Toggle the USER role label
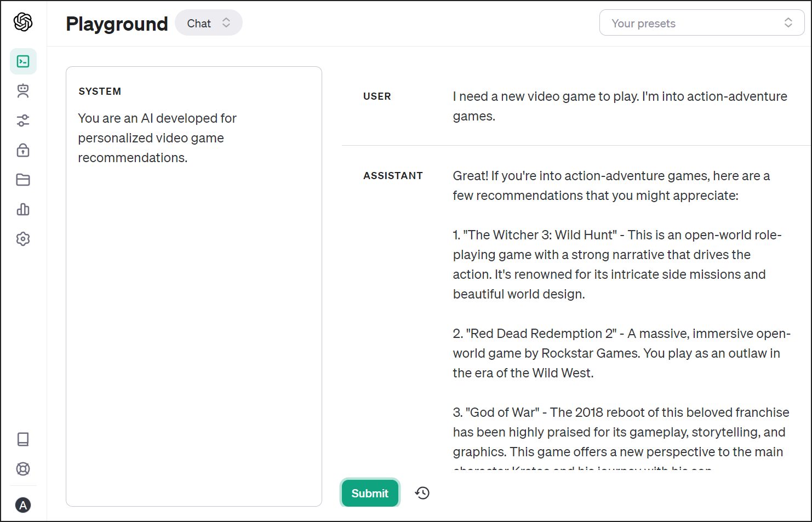Image resolution: width=812 pixels, height=522 pixels. click(377, 96)
